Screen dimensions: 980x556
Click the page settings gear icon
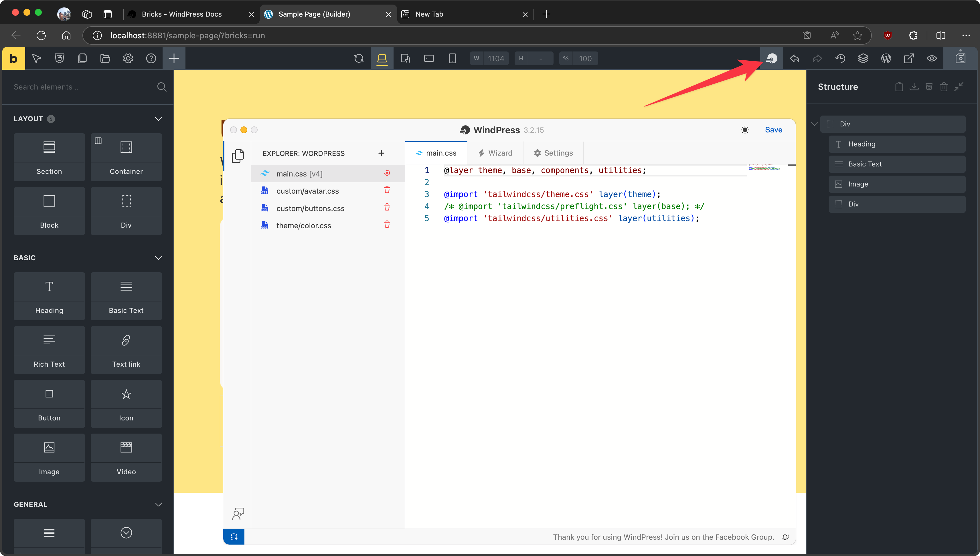[x=128, y=58]
